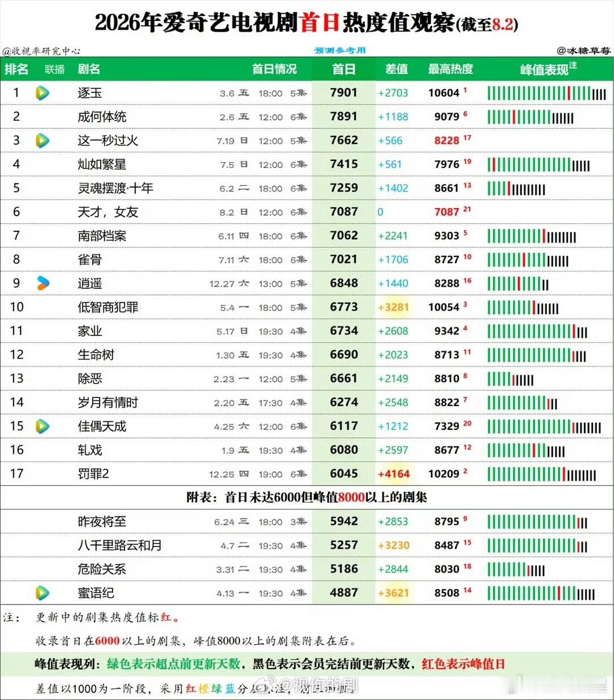This screenshot has width=614, height=700.
Task: Click the first-day value 7891
Action: click(344, 117)
